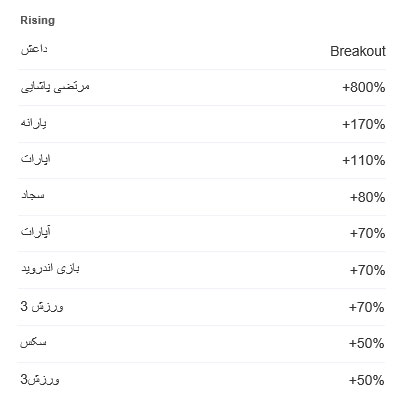Select the بازی اندروید query

tap(50, 268)
